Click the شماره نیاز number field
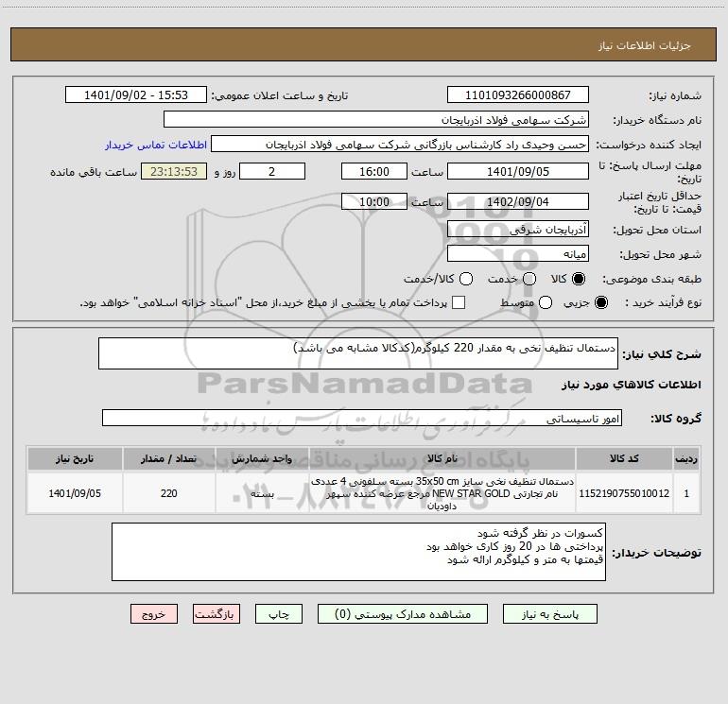The image size is (728, 704). pos(518,94)
